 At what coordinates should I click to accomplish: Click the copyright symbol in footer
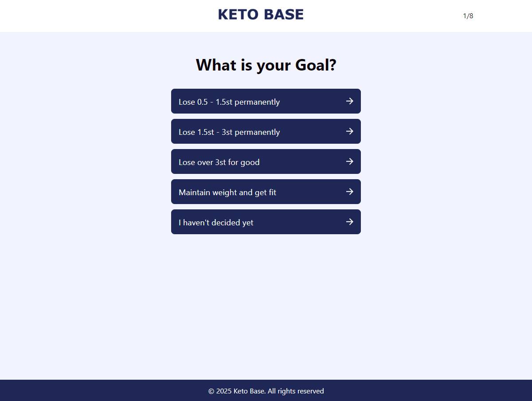point(211,391)
